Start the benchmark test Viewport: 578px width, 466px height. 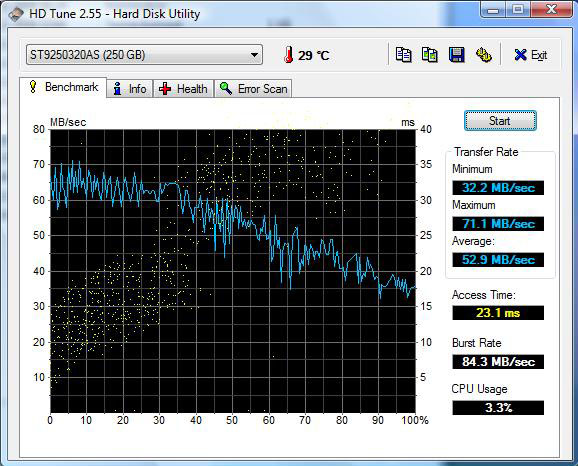(x=500, y=121)
